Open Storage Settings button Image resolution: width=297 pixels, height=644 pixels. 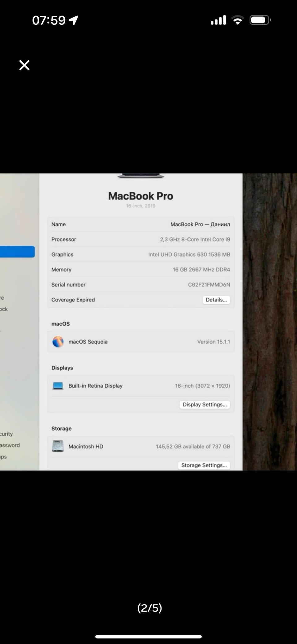204,465
